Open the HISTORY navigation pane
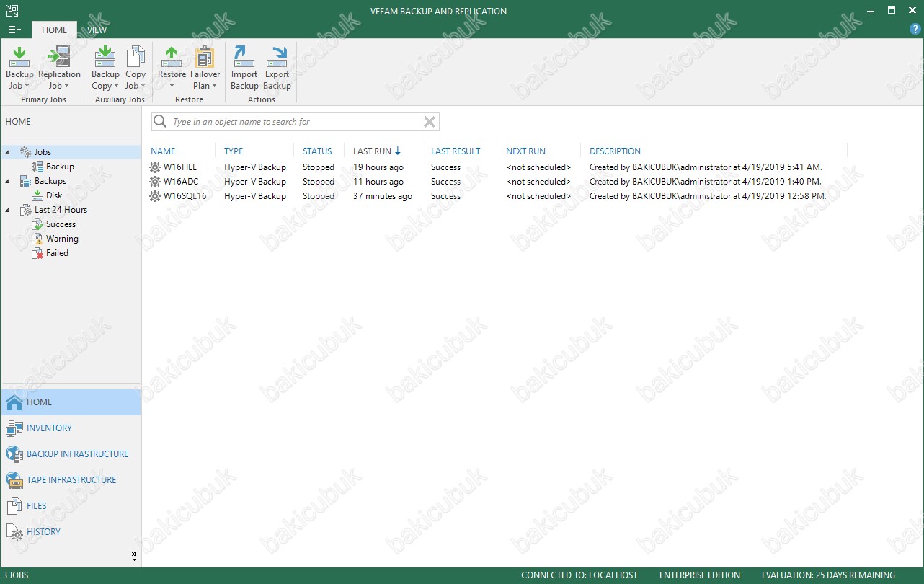Screen dimensions: 924x584 [x=71, y=532]
